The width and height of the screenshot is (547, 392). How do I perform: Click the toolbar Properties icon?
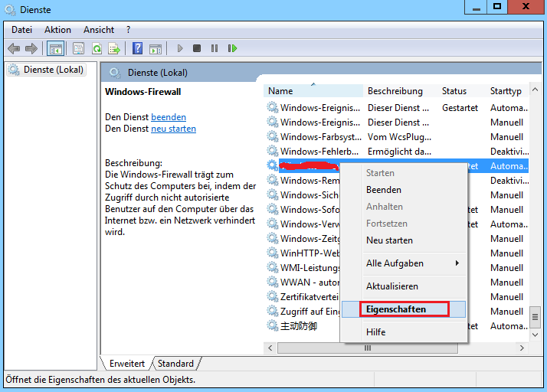(x=78, y=48)
